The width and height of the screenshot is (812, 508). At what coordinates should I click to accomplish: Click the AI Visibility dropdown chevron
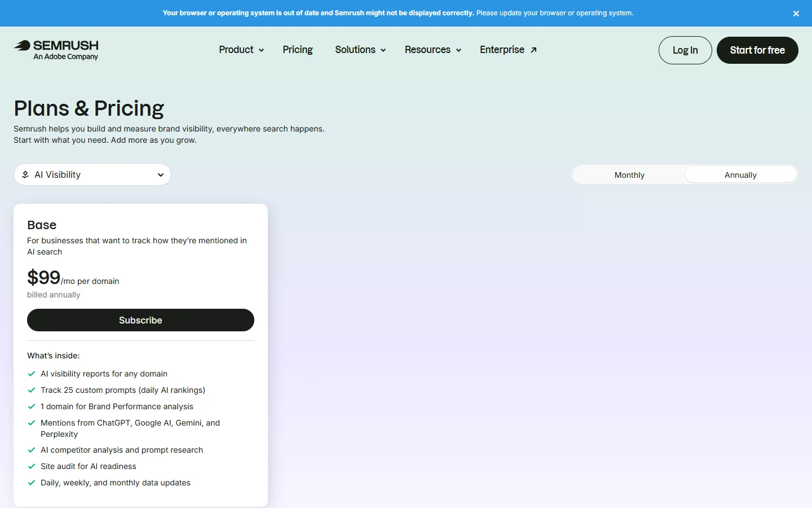click(x=161, y=175)
